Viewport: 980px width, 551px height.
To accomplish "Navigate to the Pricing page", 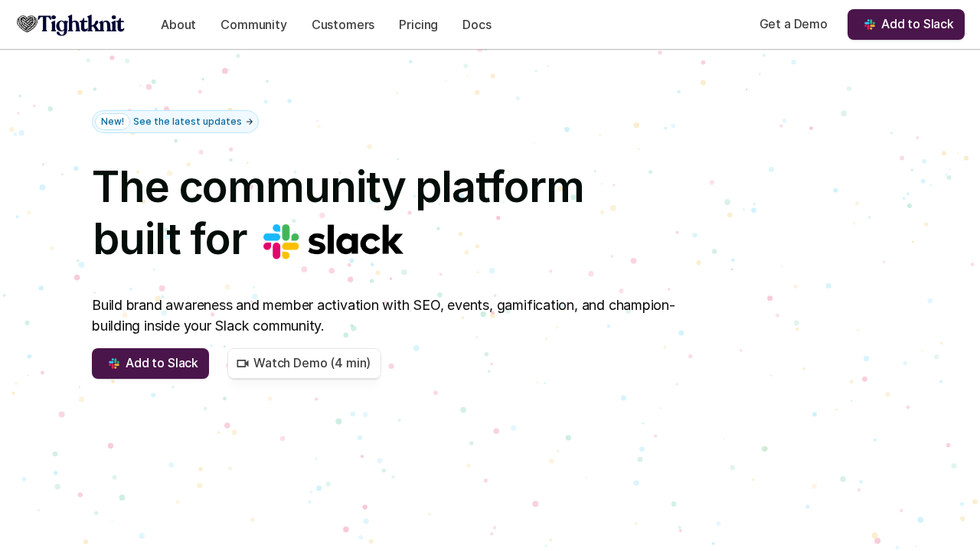I will tap(418, 24).
